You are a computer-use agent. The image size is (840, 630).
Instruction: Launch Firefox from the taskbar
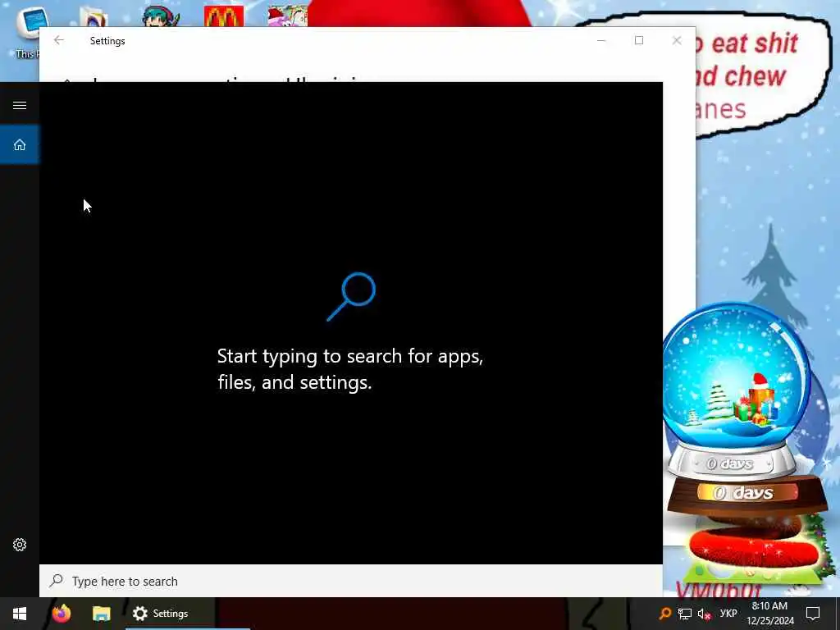62,614
